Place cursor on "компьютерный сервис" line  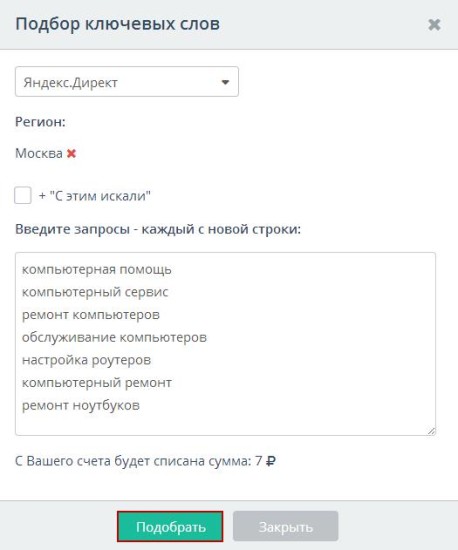point(95,292)
